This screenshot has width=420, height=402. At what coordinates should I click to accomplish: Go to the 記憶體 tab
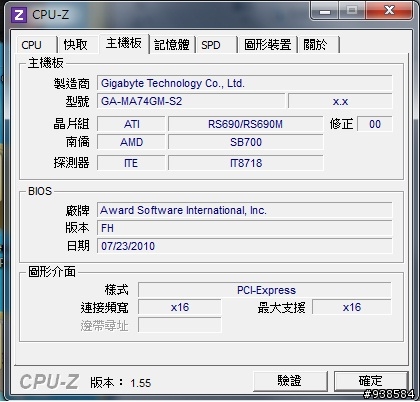[x=172, y=44]
